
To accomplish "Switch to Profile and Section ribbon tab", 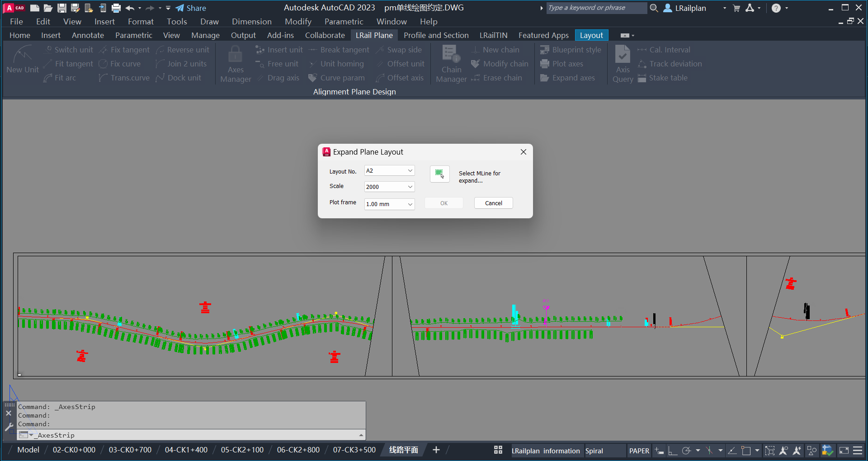I will (436, 35).
